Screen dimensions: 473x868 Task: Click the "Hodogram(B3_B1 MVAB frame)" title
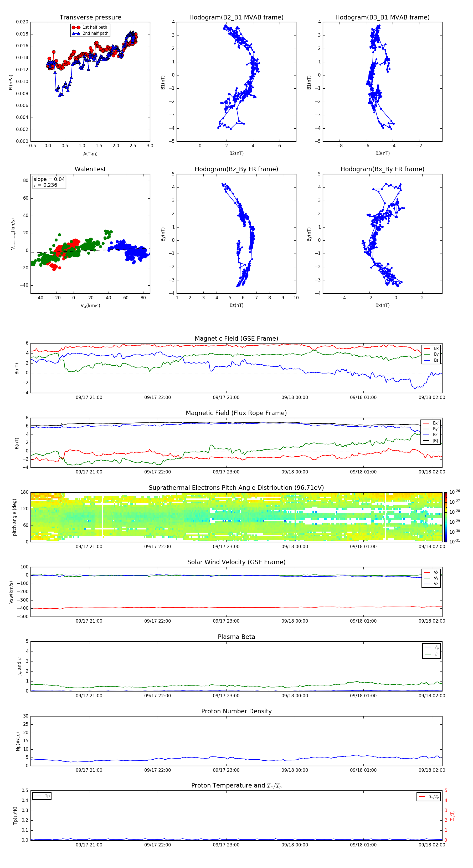coord(382,17)
